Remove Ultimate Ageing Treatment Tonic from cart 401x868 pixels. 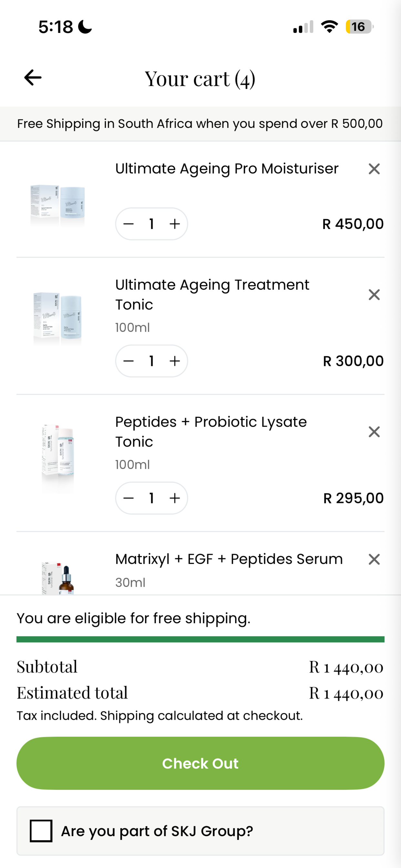click(374, 295)
